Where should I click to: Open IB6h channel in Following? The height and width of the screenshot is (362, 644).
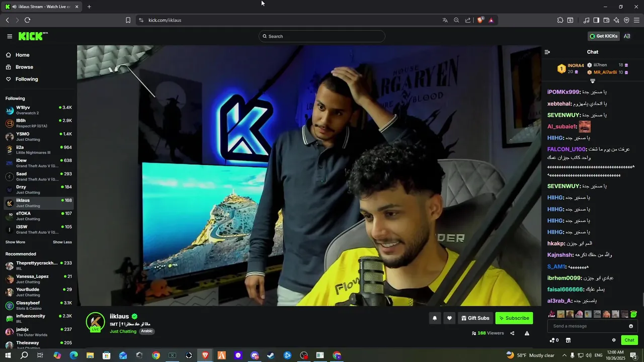coord(39,123)
